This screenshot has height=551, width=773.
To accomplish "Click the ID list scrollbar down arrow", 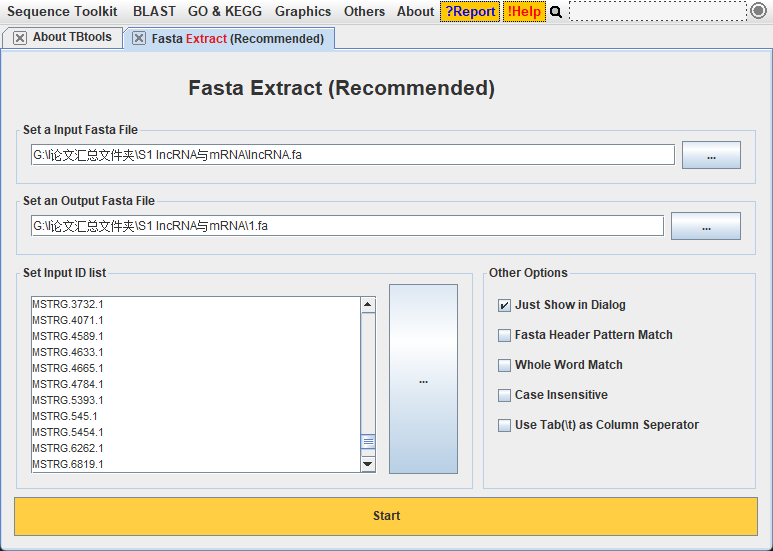I will pos(368,464).
